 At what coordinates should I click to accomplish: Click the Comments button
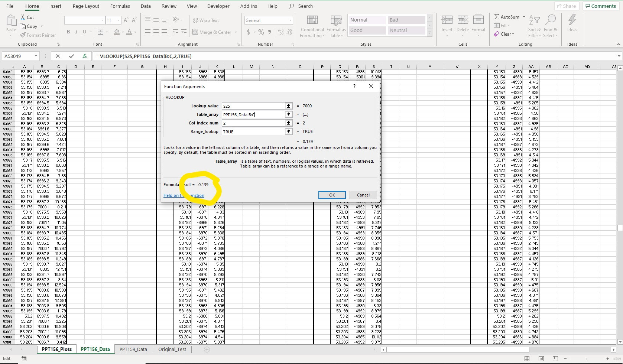pyautogui.click(x=600, y=6)
